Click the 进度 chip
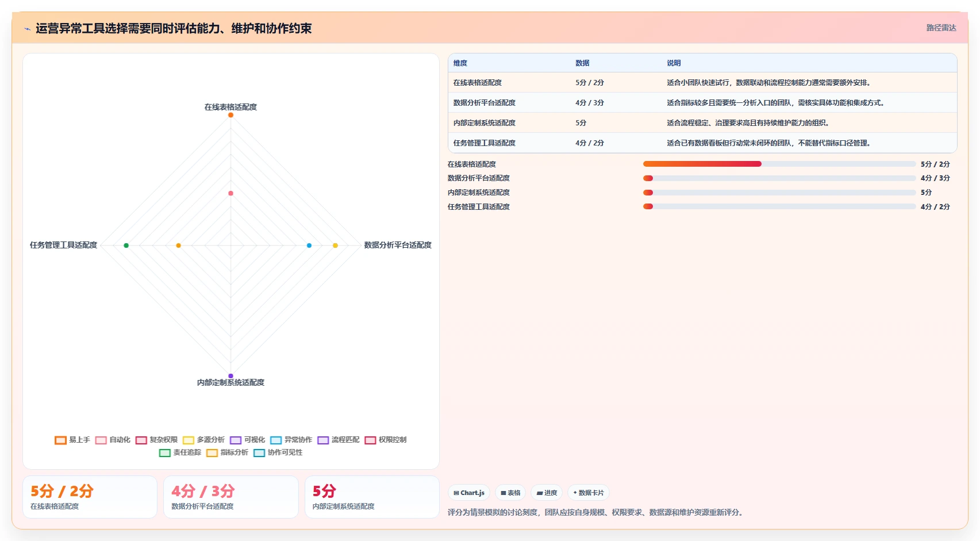The height and width of the screenshot is (541, 980). click(547, 493)
